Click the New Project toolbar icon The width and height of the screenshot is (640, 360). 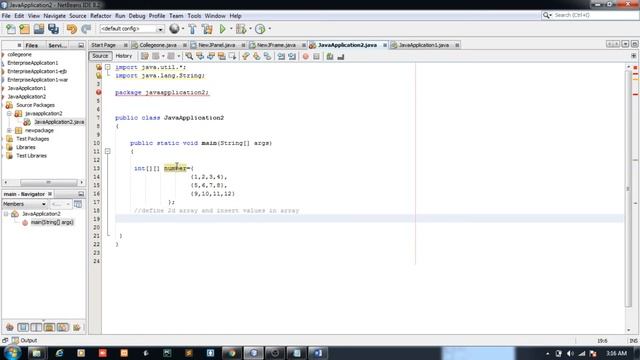24,29
